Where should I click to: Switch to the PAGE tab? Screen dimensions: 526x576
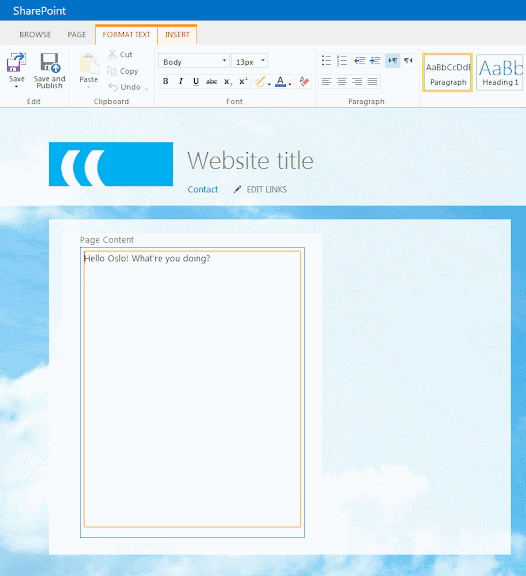76,35
